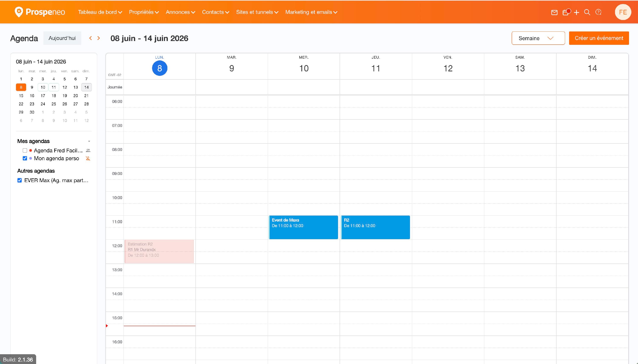The image size is (638, 364).
Task: Click the Prospeneo logo
Action: (x=40, y=12)
